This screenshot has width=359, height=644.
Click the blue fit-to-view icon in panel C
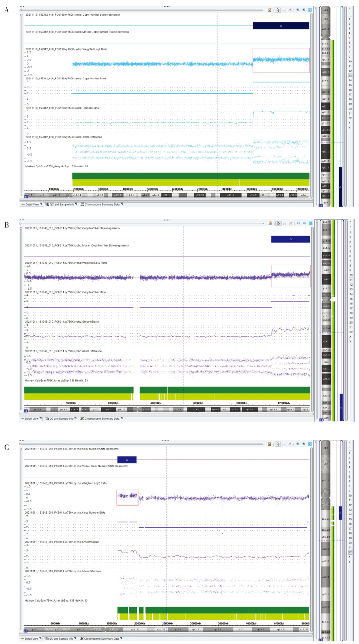tap(310, 444)
